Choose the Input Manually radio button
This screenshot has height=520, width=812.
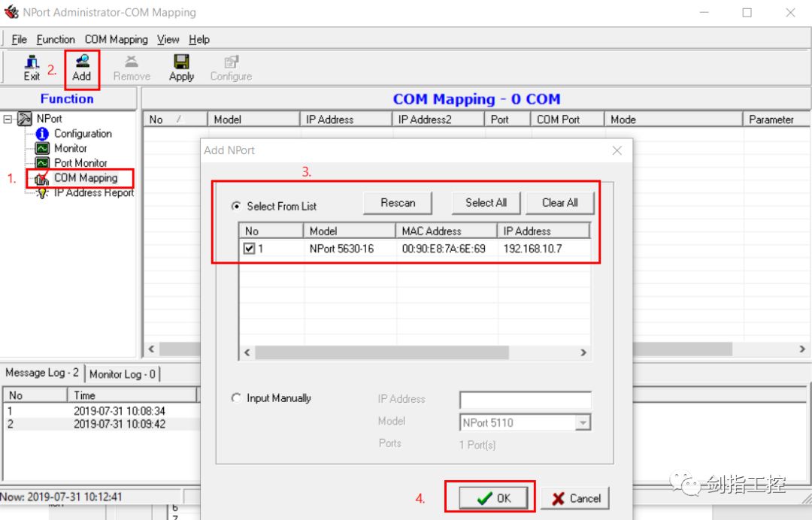click(x=236, y=398)
